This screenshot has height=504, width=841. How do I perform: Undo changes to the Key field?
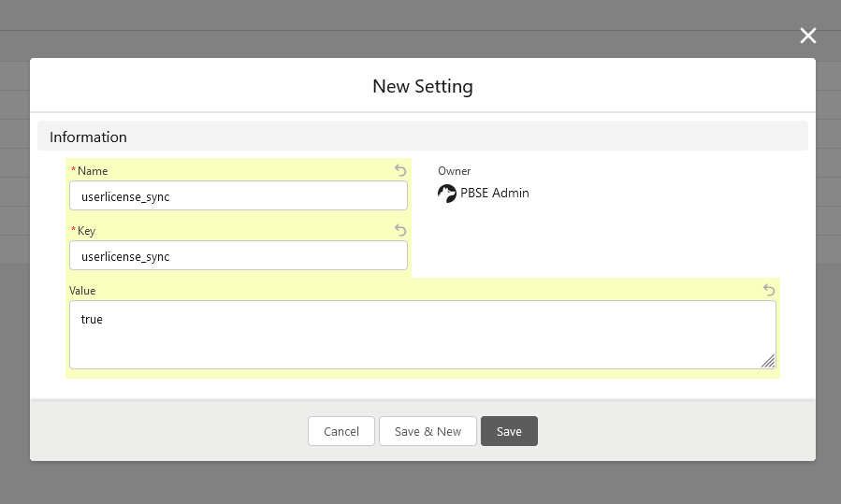coord(400,231)
